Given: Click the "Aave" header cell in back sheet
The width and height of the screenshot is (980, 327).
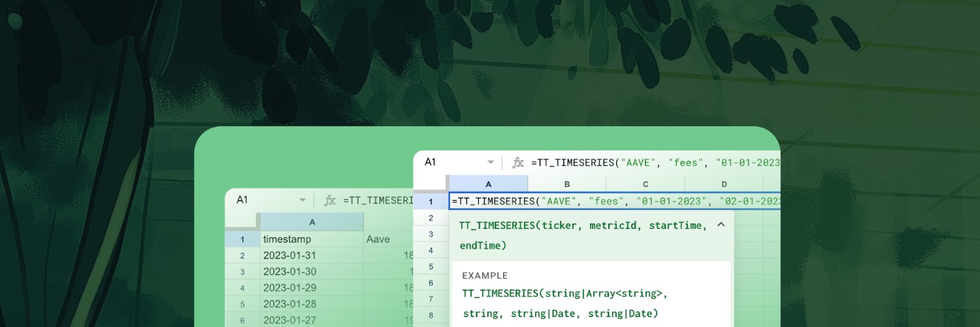Looking at the screenshot, I should pos(389,239).
